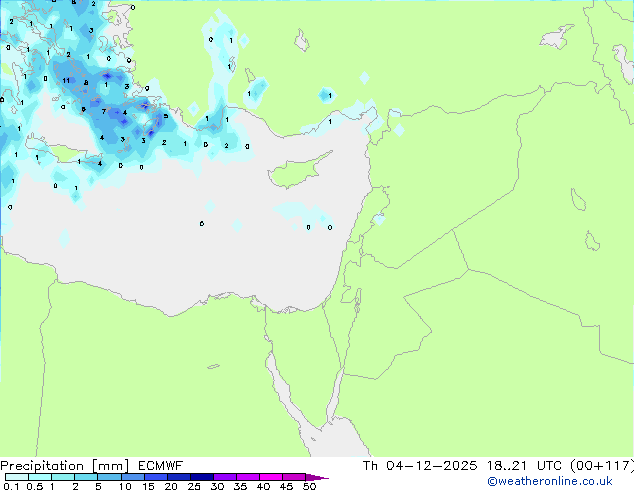Click the island of Cyprus on the map
Screen dimensions: 634x490
298,170
